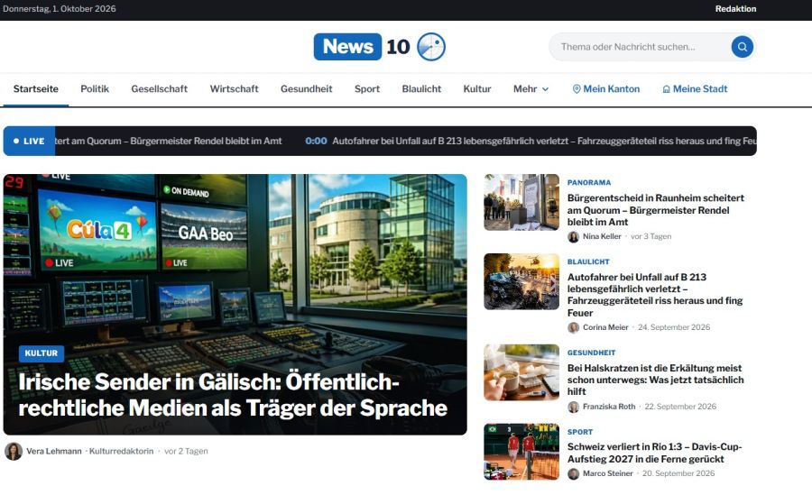The height and width of the screenshot is (504, 812).
Task: Open Meine Stadt link
Action: (x=695, y=89)
